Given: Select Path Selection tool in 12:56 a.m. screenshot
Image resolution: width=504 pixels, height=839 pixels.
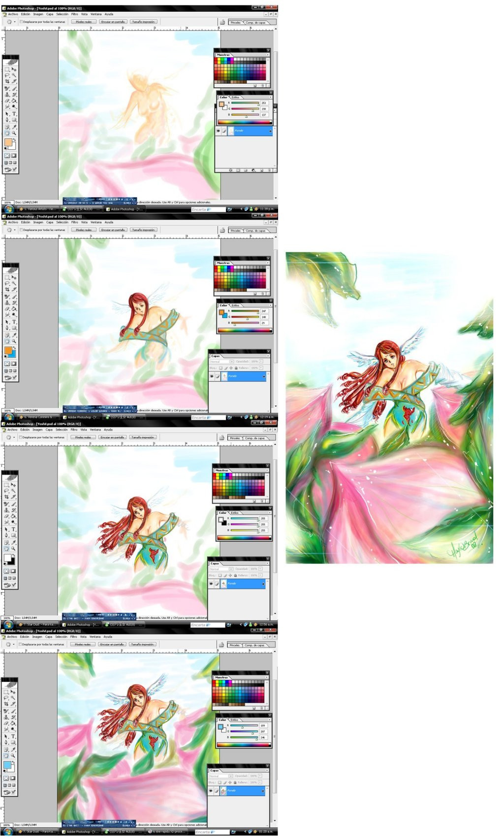Looking at the screenshot, I should coord(7,529).
